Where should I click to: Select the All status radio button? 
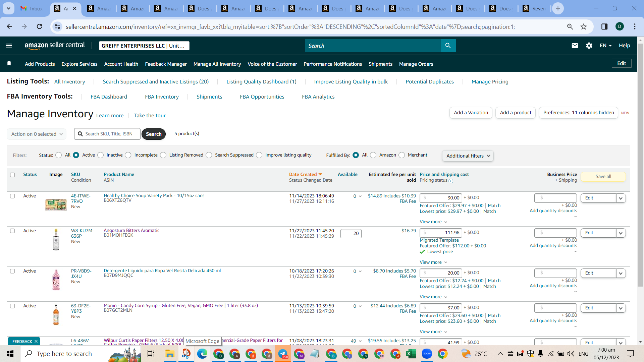(x=59, y=155)
